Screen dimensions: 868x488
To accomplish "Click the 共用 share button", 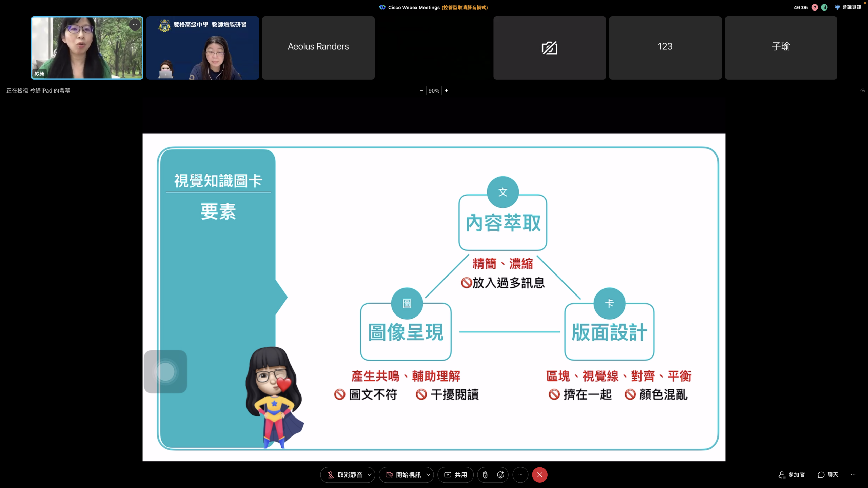I will pyautogui.click(x=455, y=475).
